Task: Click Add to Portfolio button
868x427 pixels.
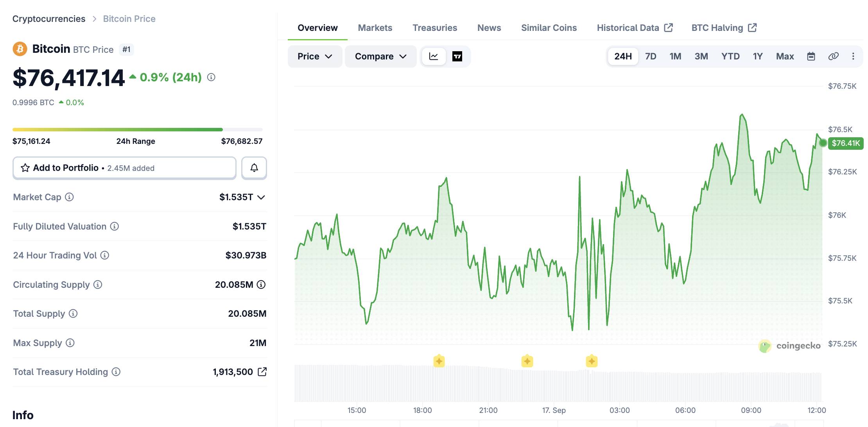Action: pyautogui.click(x=124, y=168)
